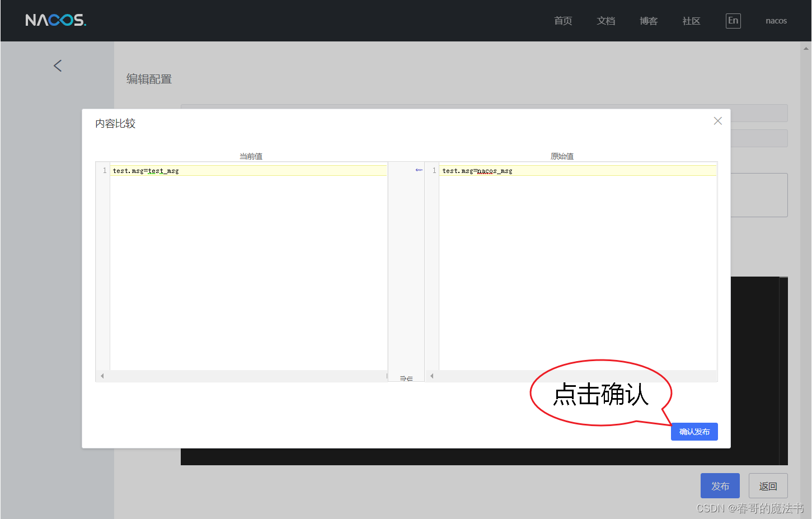812x519 pixels.
Task: Open the nacos user menu
Action: (x=776, y=21)
